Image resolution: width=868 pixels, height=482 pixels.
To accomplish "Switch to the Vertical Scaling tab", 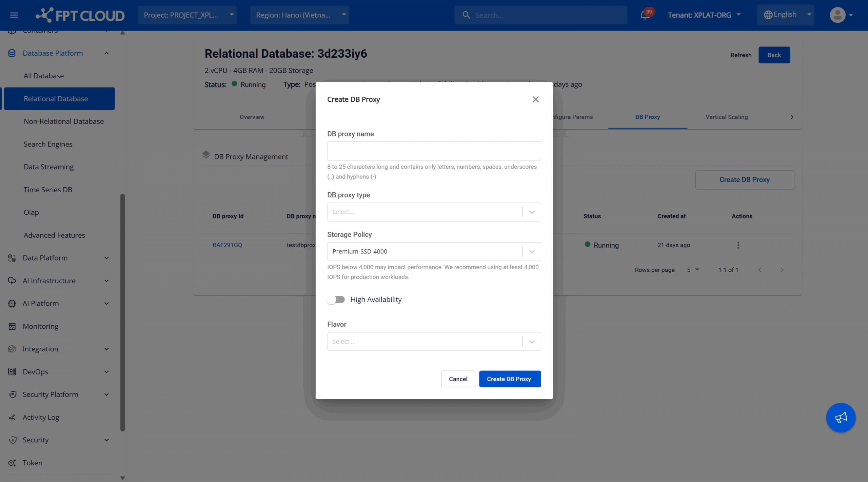I will click(x=726, y=117).
